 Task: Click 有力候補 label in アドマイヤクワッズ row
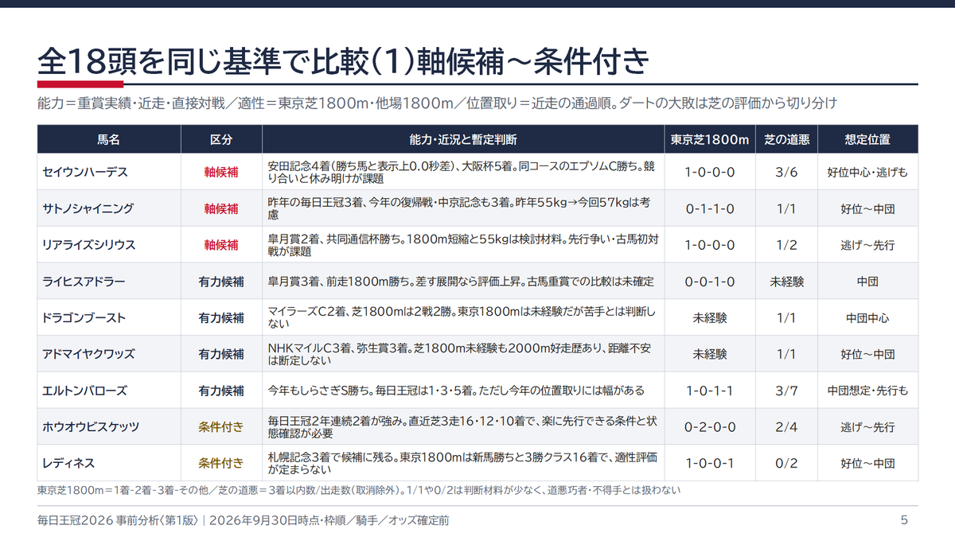[x=221, y=354]
